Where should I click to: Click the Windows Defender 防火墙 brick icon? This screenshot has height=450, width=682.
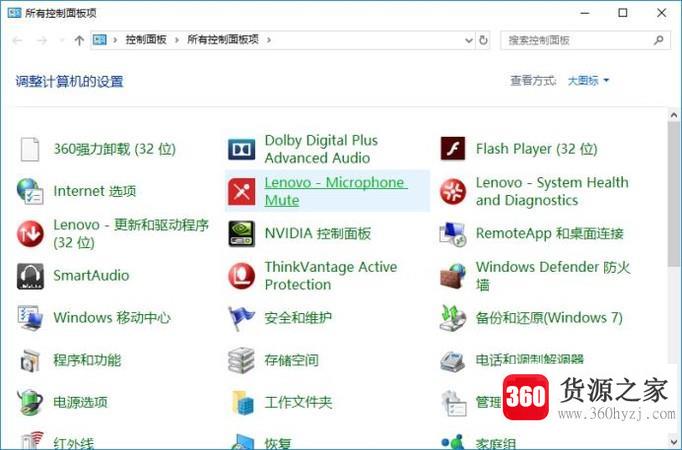tap(453, 276)
